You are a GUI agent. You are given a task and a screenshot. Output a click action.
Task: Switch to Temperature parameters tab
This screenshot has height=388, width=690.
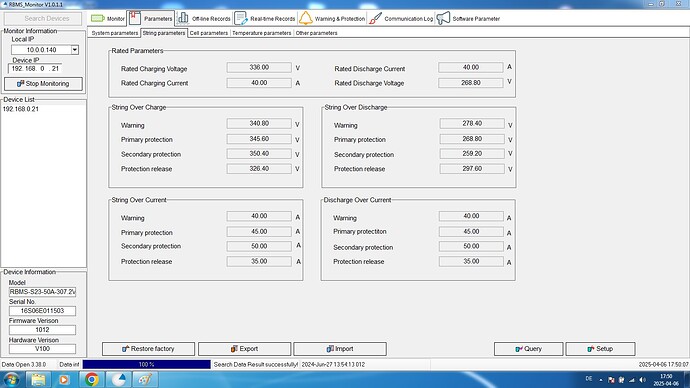(261, 33)
